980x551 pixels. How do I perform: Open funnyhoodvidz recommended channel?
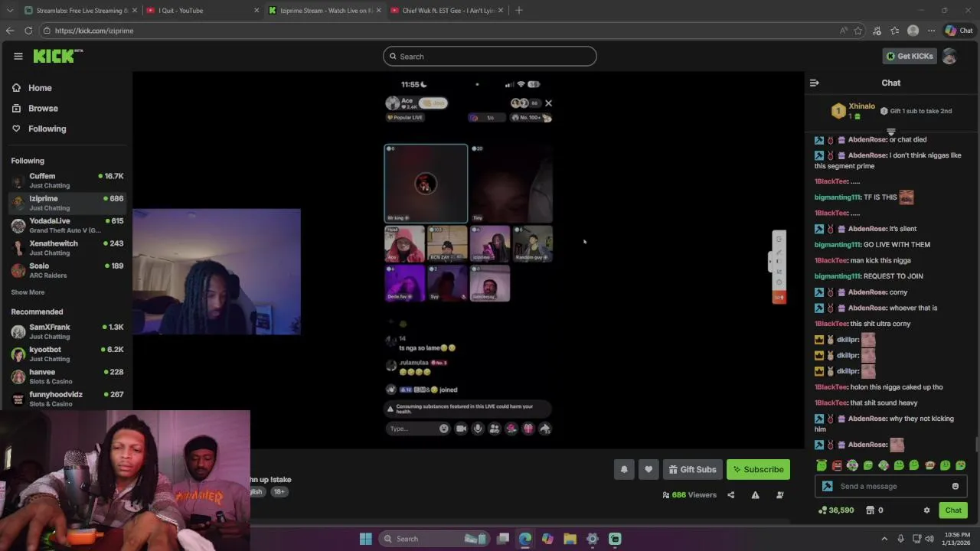pyautogui.click(x=67, y=399)
